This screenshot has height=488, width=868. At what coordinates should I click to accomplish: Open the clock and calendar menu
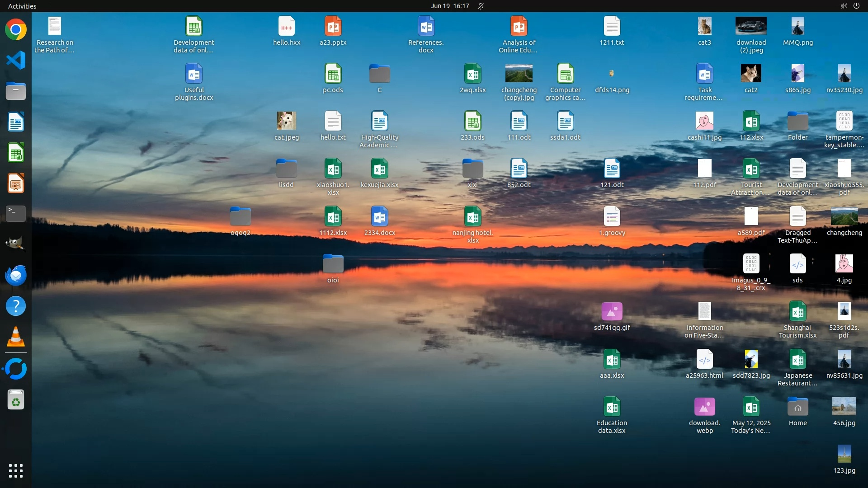(449, 6)
